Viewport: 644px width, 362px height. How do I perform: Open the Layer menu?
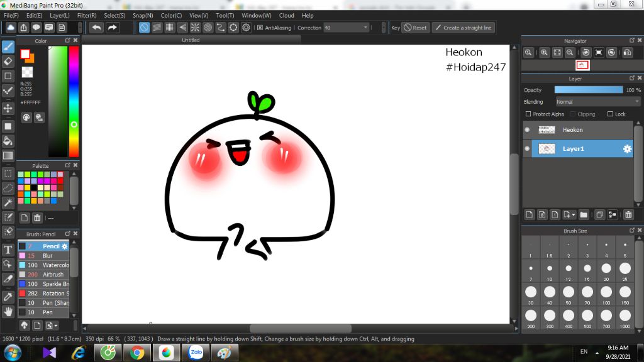(x=60, y=15)
